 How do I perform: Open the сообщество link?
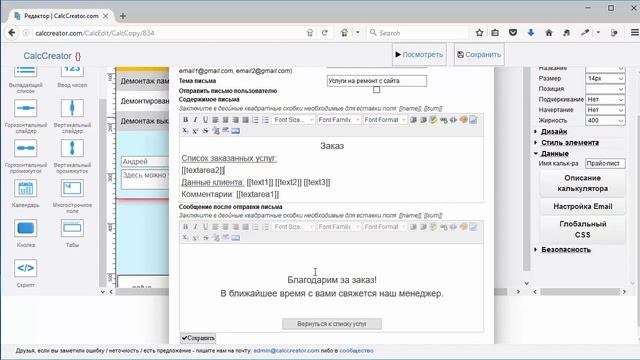pos(356,351)
